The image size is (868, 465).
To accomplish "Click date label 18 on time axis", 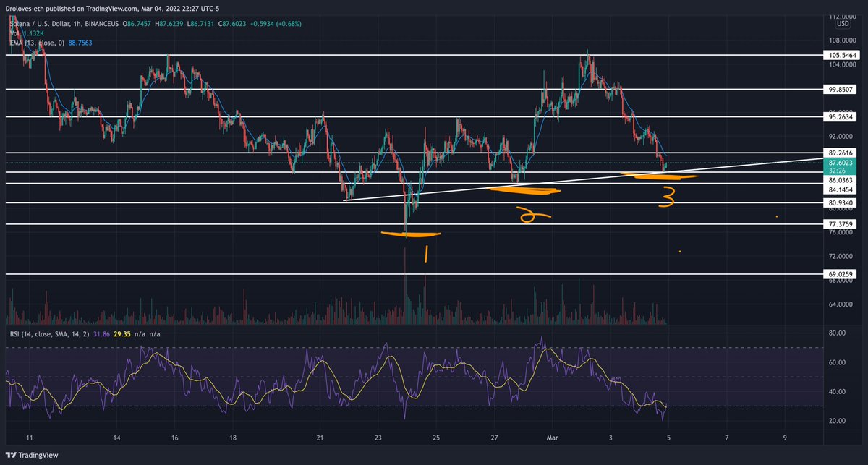I will pyautogui.click(x=233, y=438).
